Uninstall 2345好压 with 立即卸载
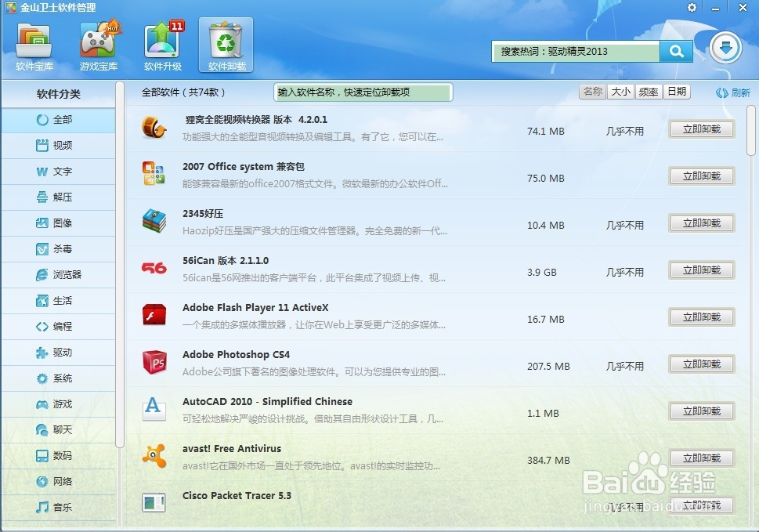This screenshot has height=532, width=759. coord(701,223)
